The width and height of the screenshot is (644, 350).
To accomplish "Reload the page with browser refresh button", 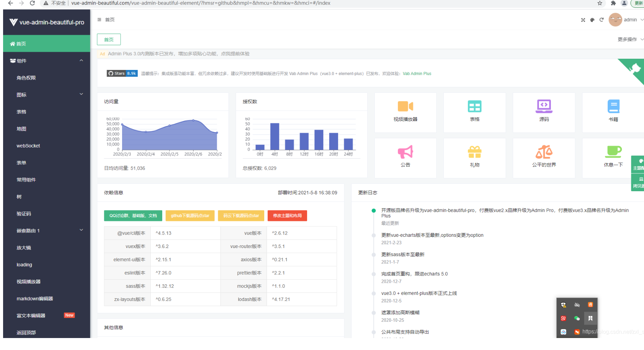I will (x=32, y=3).
